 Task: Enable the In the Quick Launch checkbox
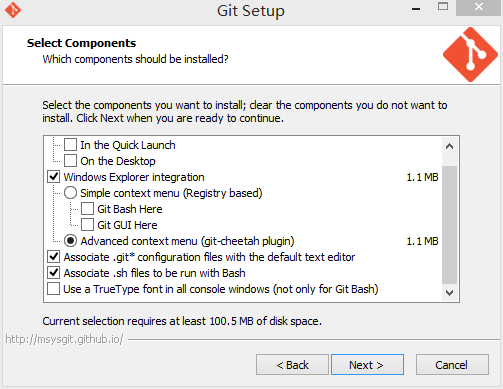70,145
